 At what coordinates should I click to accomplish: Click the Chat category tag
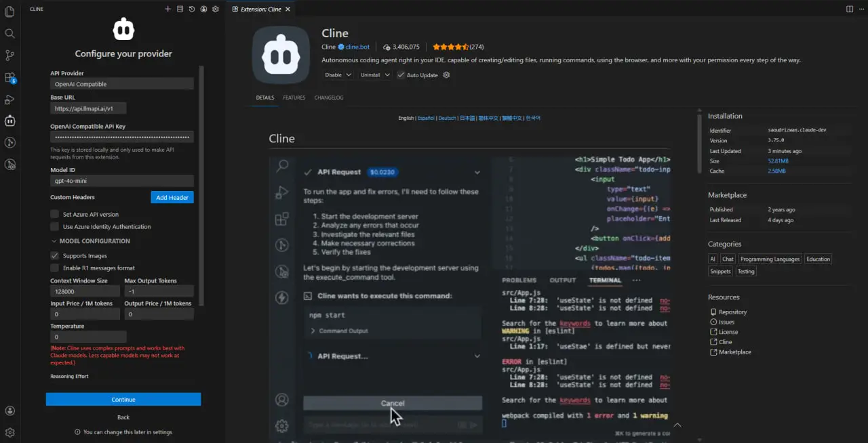[728, 259]
